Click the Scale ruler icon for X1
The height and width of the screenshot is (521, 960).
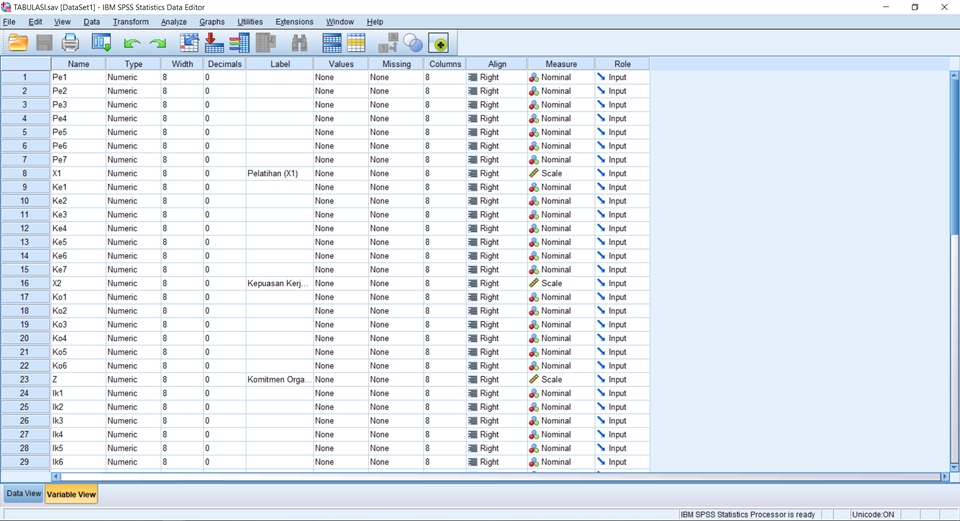point(534,173)
